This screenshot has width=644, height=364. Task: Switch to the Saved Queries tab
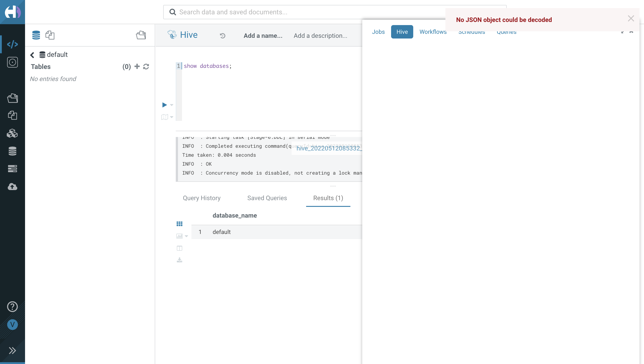(x=267, y=198)
